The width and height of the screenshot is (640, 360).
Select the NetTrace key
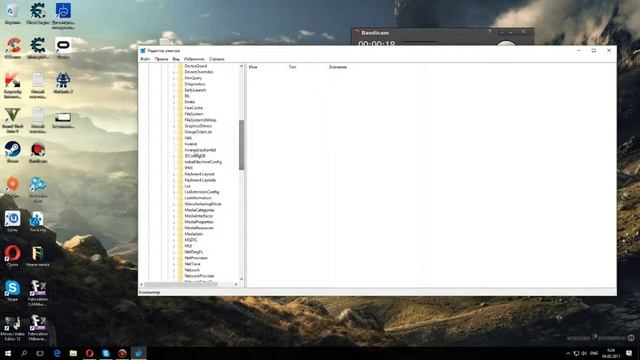[192, 264]
